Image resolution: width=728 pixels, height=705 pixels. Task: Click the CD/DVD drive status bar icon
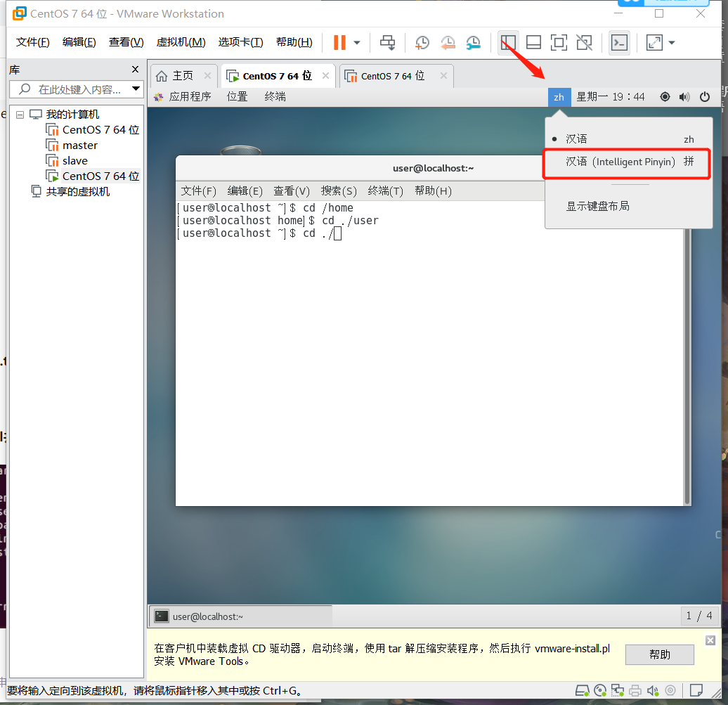click(600, 691)
